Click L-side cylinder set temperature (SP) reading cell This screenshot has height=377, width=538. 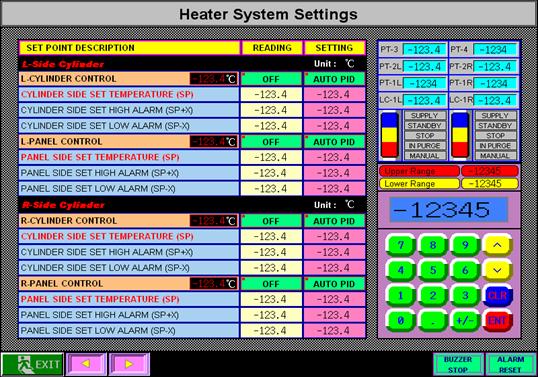(271, 94)
